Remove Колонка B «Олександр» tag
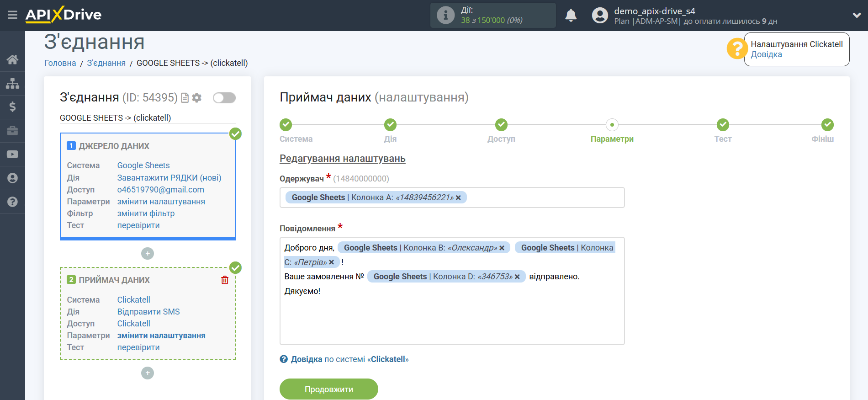 pos(502,248)
